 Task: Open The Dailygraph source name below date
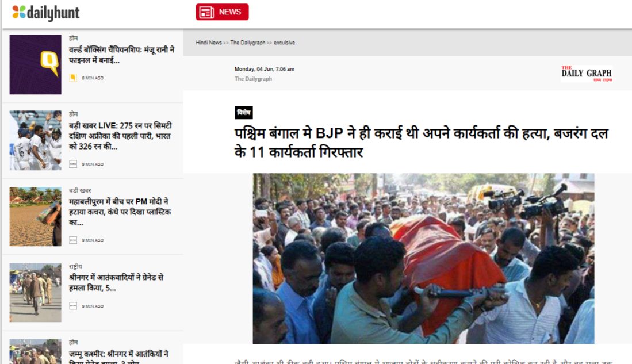pos(253,79)
